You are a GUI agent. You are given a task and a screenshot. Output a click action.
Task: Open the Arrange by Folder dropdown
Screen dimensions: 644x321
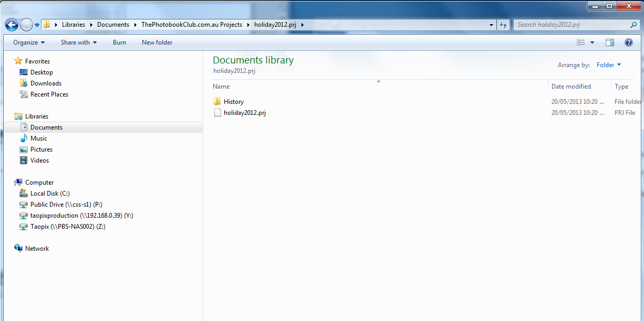(608, 65)
